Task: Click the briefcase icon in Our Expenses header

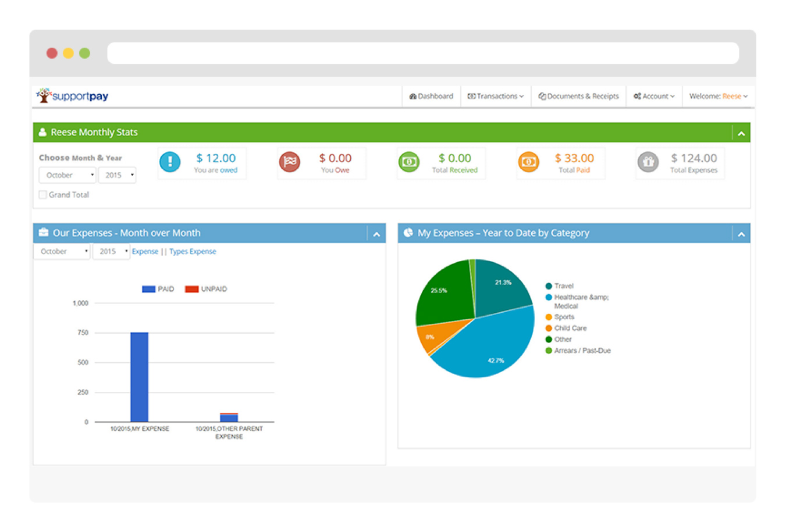Action: coord(44,233)
